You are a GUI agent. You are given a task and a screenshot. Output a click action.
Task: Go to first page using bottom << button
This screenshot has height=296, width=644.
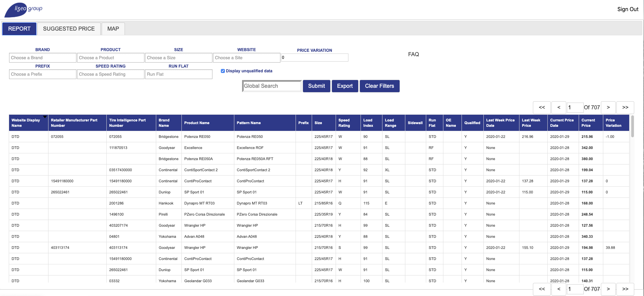click(542, 289)
